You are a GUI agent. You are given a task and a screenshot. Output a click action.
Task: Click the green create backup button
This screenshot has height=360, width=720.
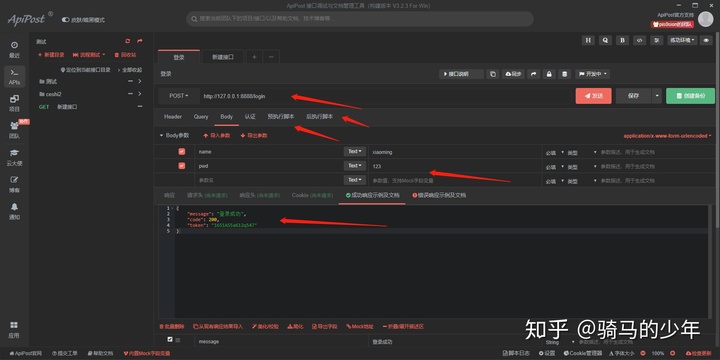pyautogui.click(x=690, y=96)
